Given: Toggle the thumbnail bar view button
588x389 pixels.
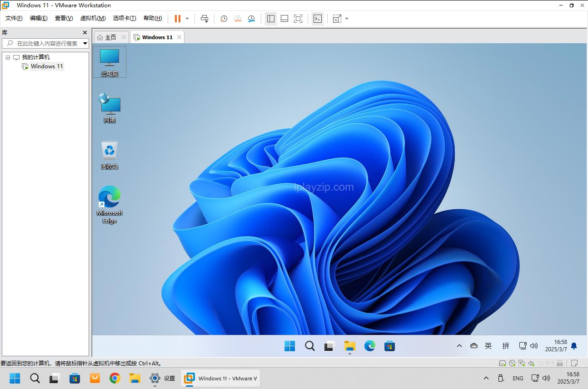Looking at the screenshot, I should [284, 19].
